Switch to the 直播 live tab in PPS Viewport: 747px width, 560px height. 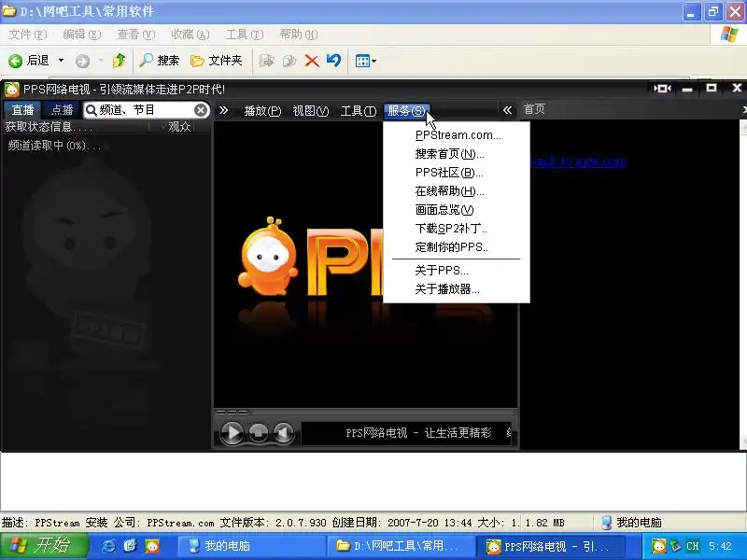click(22, 110)
